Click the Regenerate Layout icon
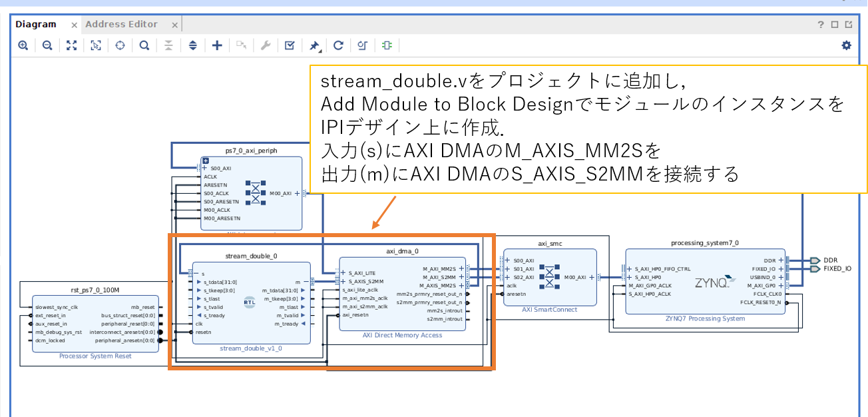Viewport: 868px width, 417px height. click(338, 45)
